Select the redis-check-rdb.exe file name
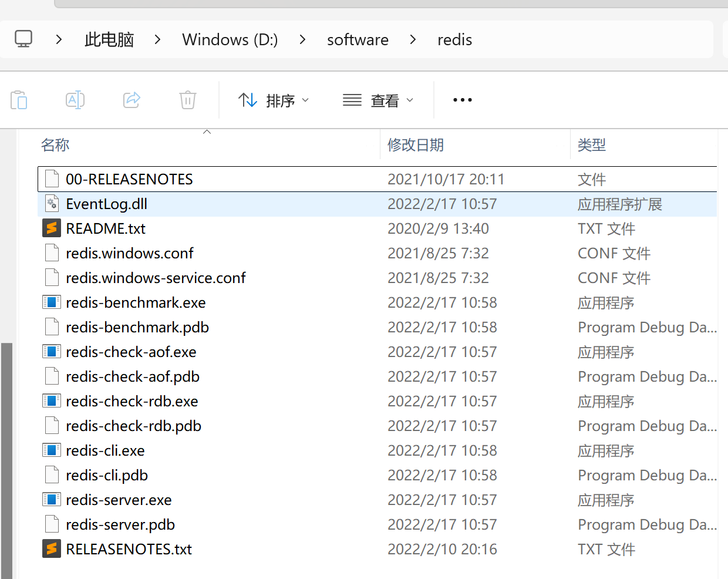Viewport: 728px width, 579px height. pyautogui.click(x=132, y=401)
